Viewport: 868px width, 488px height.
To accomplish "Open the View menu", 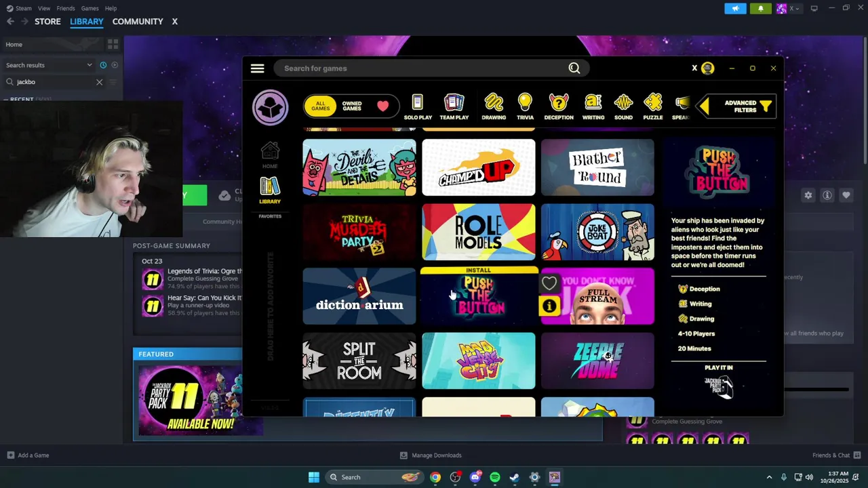I will (44, 8).
